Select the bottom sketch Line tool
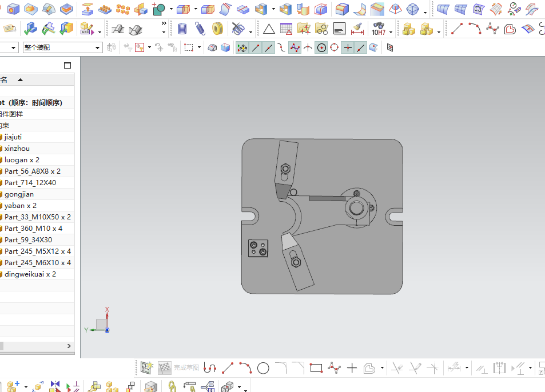Viewport: 545px width, 392px height. pyautogui.click(x=228, y=368)
